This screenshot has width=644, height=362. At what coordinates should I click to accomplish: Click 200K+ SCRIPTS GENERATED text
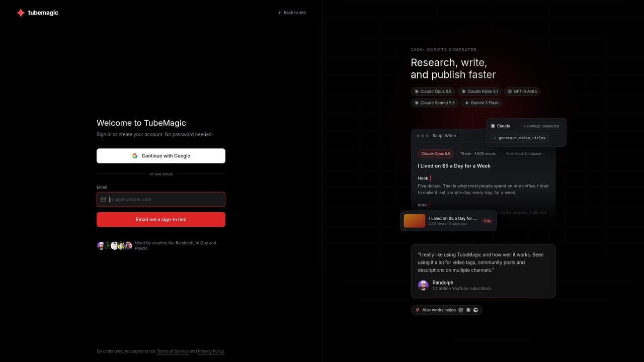[x=443, y=50]
